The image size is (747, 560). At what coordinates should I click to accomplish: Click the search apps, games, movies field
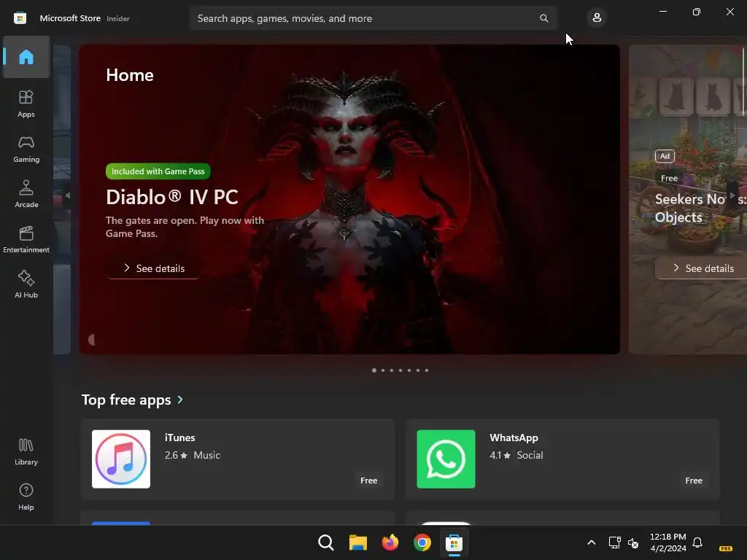[x=373, y=18]
